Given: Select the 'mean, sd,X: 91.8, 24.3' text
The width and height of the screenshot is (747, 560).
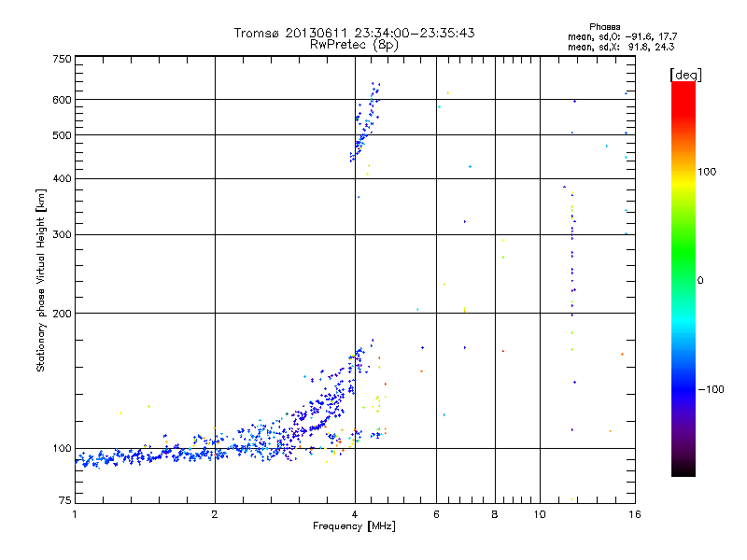Looking at the screenshot, I should 621,47.
